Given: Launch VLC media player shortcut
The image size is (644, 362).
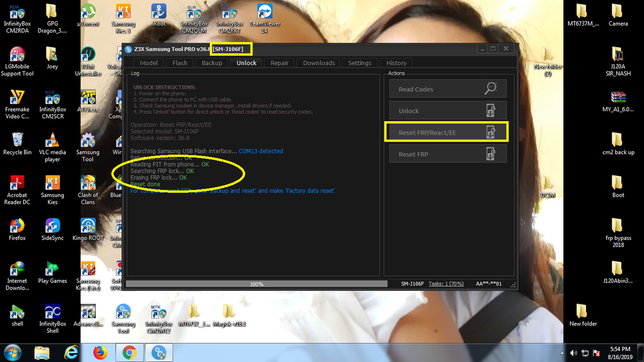Looking at the screenshot, I should coord(52,147).
